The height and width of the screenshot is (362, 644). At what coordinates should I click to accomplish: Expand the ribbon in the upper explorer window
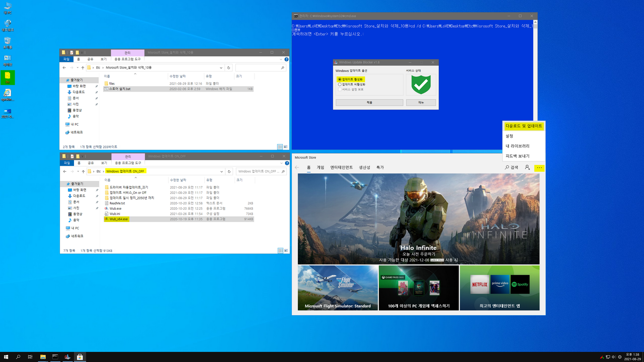tap(281, 59)
